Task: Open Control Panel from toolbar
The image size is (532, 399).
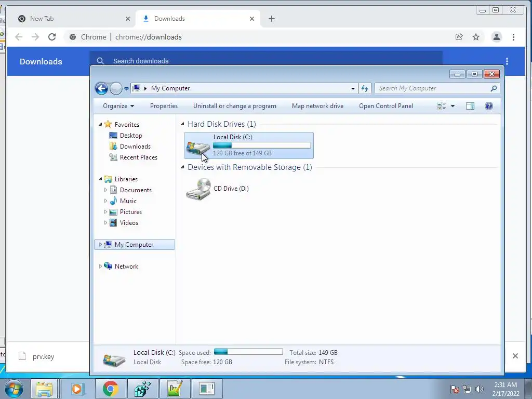Action: pos(386,106)
